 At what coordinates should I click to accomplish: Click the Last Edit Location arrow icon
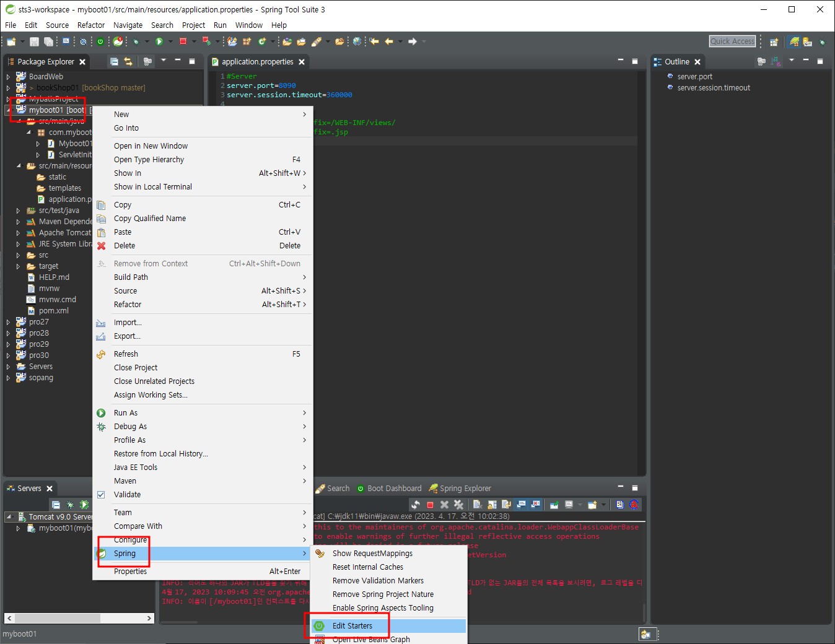click(x=374, y=41)
